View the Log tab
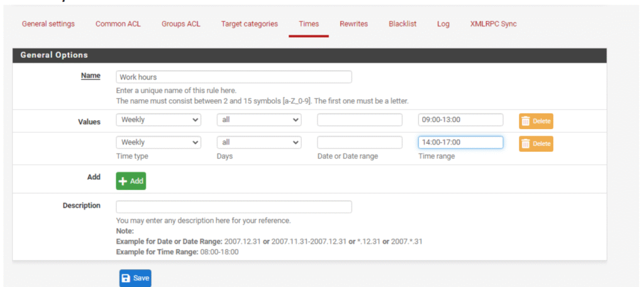 click(443, 24)
